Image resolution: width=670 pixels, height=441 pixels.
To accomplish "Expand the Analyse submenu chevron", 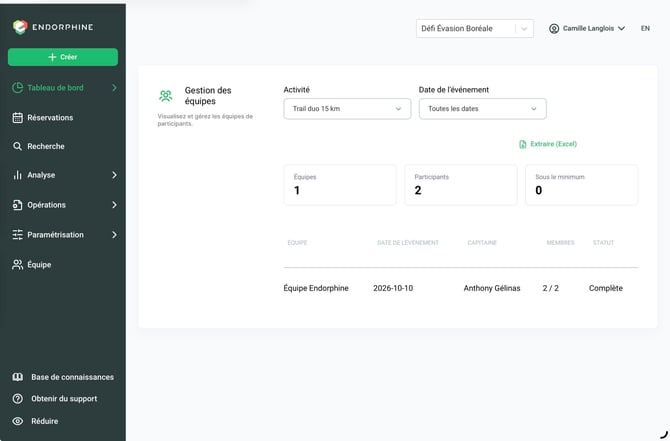I will pyautogui.click(x=114, y=175).
